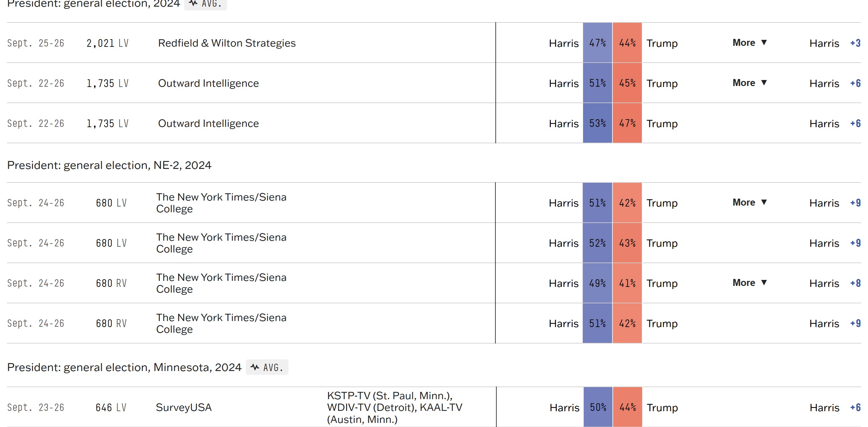
Task: Click the Trump 47% red bar
Action: 627,123
